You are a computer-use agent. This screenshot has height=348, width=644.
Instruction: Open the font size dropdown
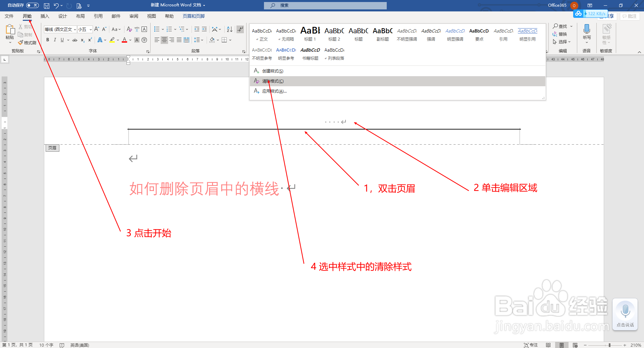pos(90,30)
